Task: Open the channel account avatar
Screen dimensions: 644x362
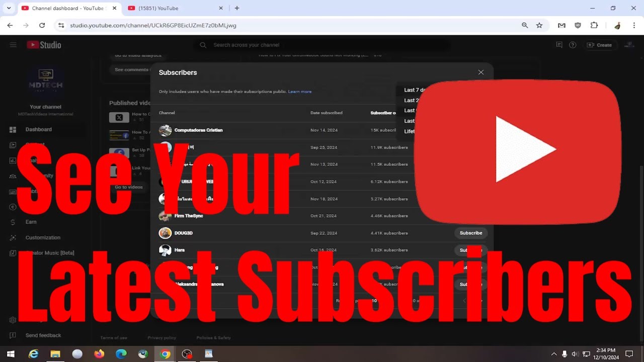Action: coord(629,45)
